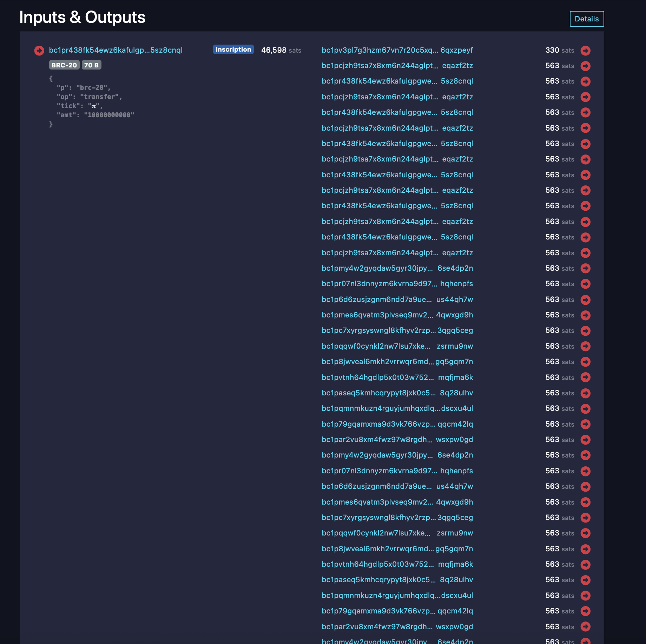The width and height of the screenshot is (646, 644).
Task: Click the blue Inscription badge
Action: click(x=233, y=50)
